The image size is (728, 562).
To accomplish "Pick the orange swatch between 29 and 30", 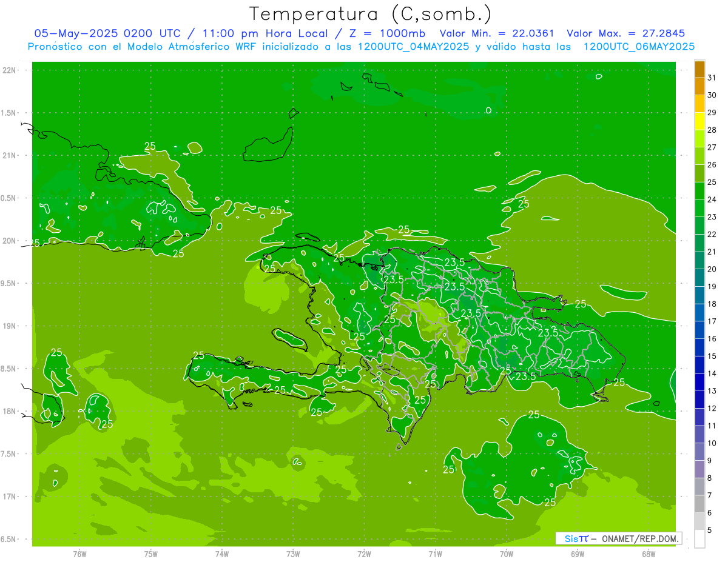I will [x=699, y=104].
